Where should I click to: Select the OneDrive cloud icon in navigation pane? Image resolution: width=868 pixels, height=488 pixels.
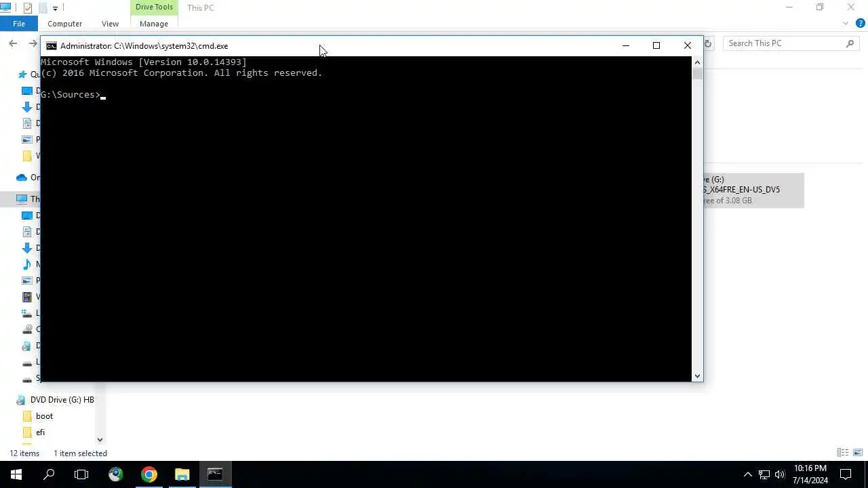[x=22, y=178]
